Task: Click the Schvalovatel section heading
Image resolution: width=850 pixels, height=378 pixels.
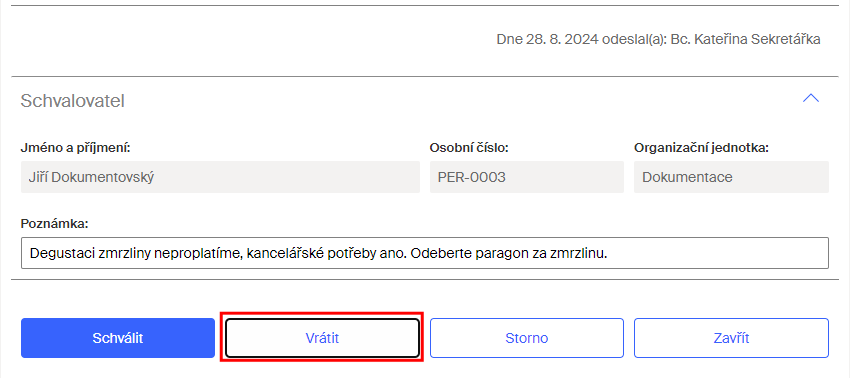Action: [73, 101]
